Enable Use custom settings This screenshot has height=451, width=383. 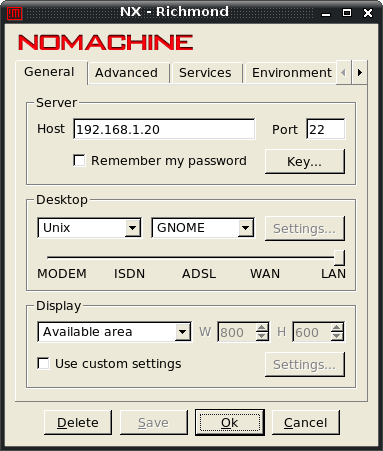point(43,363)
